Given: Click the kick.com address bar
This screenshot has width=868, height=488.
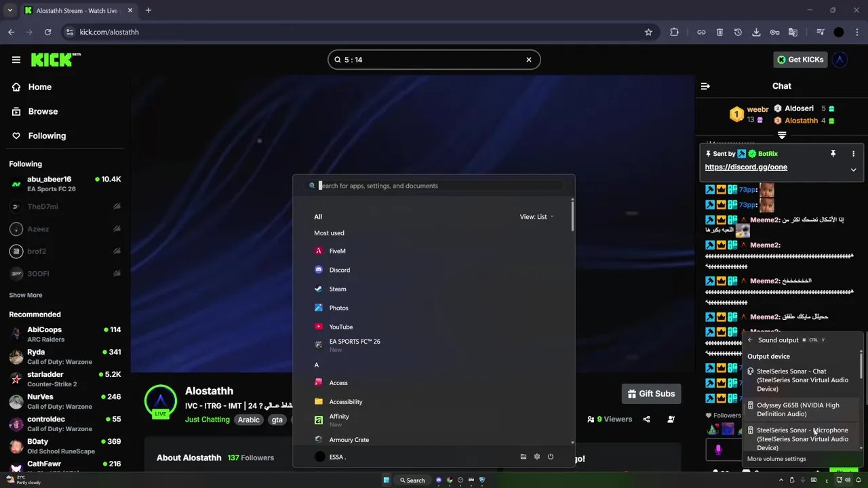Looking at the screenshot, I should tap(359, 32).
